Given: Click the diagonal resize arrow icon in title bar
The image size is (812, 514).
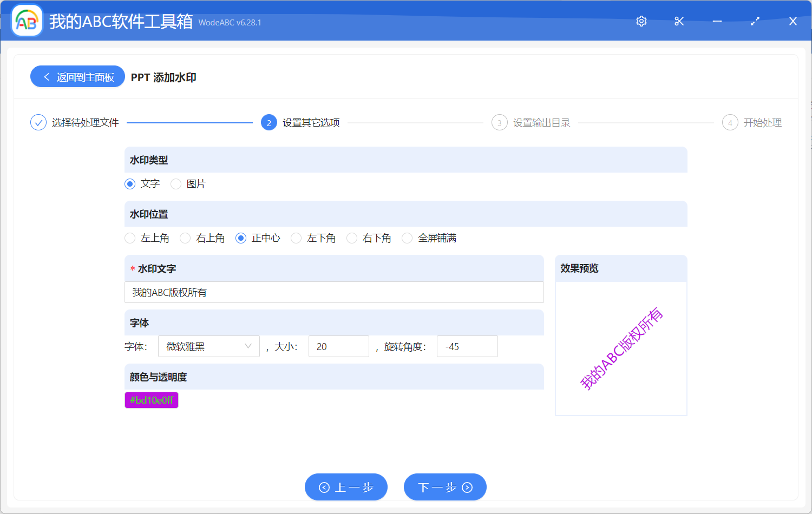Looking at the screenshot, I should 755,21.
